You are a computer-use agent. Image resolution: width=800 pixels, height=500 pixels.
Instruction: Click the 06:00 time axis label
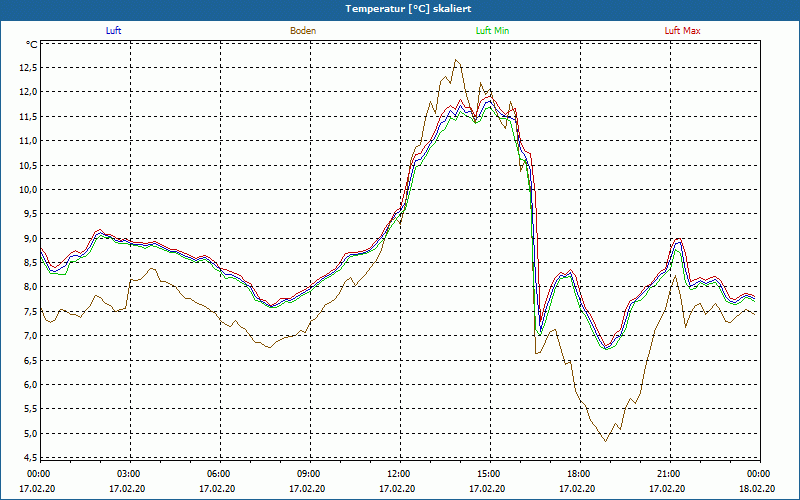pos(220,474)
